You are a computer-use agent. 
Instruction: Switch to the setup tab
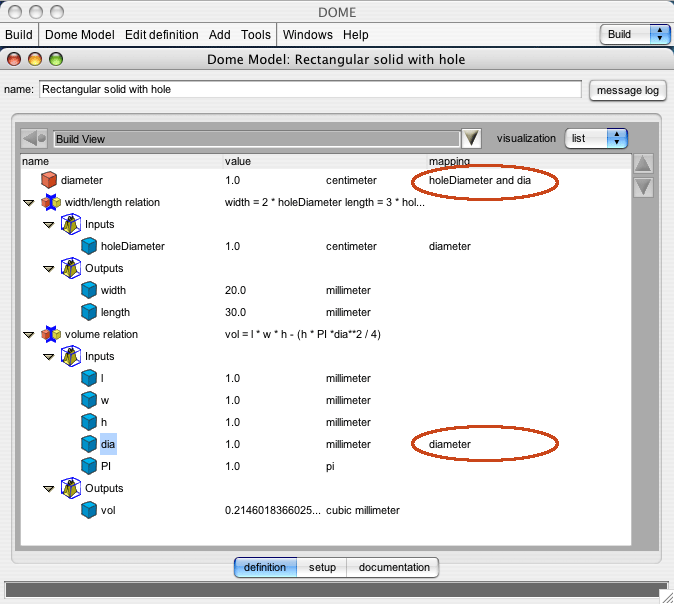click(322, 567)
